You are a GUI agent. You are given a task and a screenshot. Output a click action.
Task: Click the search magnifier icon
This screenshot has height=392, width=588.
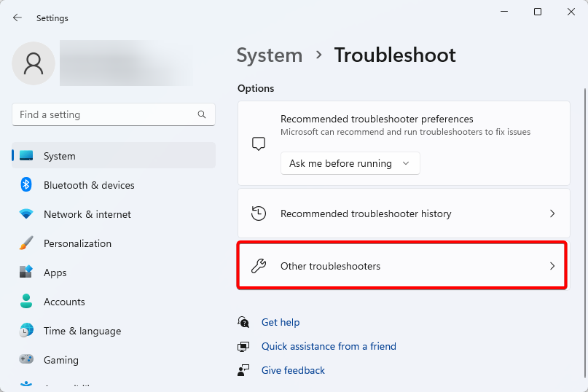tap(202, 114)
